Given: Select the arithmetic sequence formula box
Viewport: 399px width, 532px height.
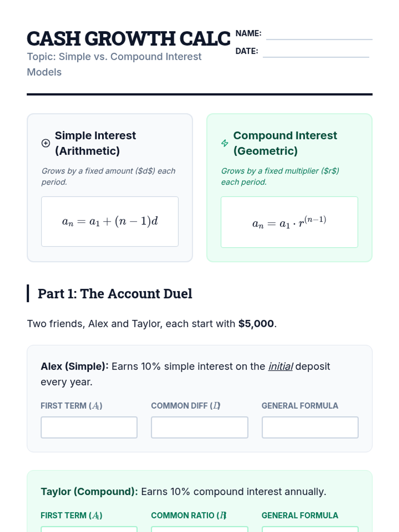Looking at the screenshot, I should pos(110,221).
